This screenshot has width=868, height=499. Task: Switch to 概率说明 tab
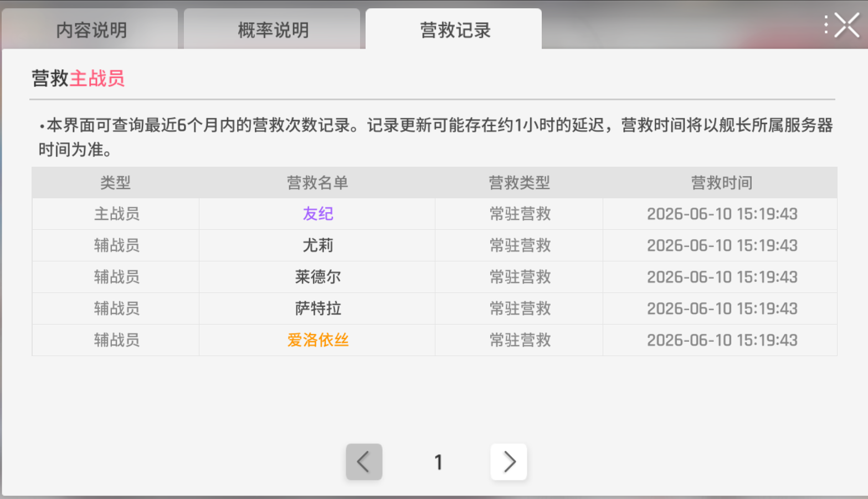point(273,30)
